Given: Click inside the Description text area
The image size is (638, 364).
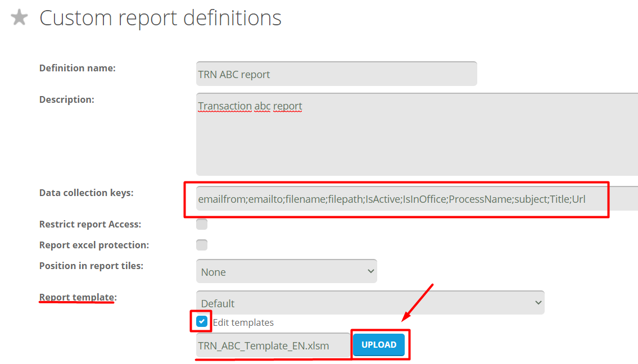Looking at the screenshot, I should [416, 135].
